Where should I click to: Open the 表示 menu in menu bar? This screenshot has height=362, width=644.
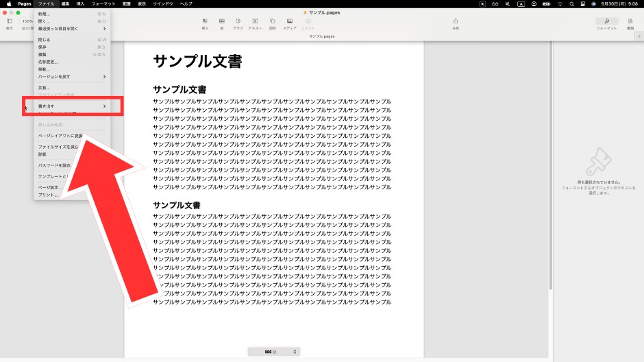pos(142,3)
